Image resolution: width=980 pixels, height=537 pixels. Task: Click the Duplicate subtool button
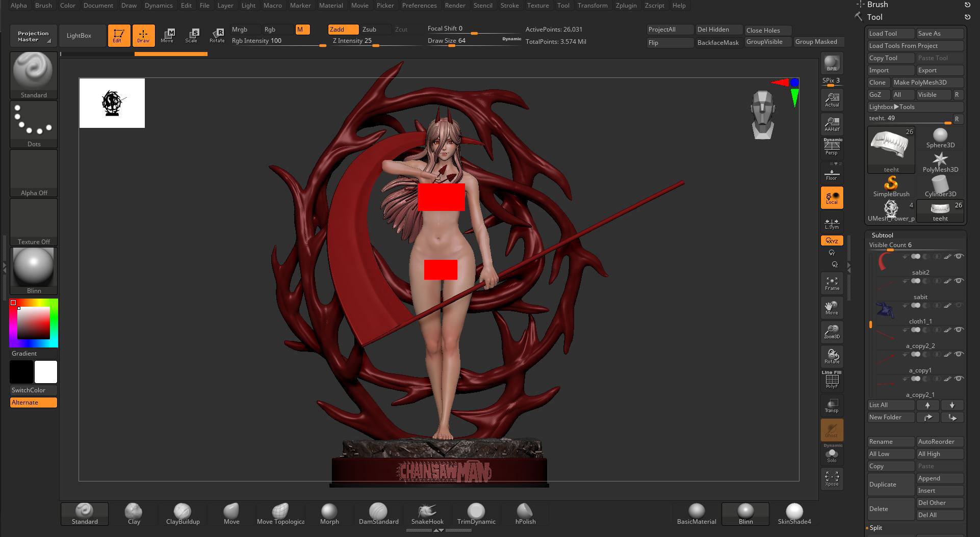point(890,485)
